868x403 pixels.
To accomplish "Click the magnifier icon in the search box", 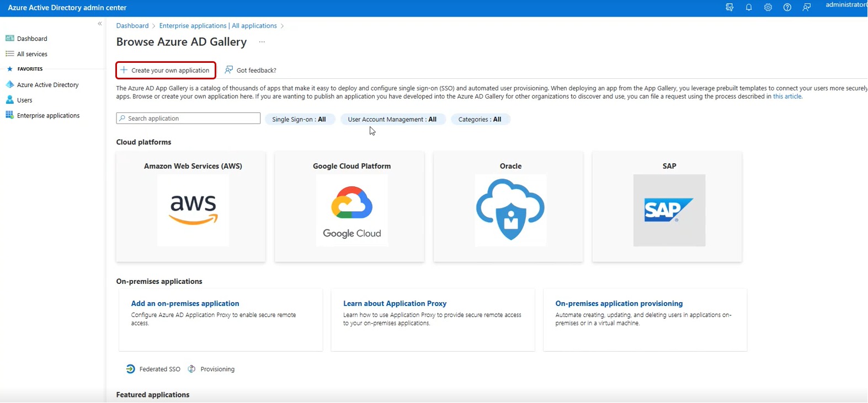I will pos(122,119).
